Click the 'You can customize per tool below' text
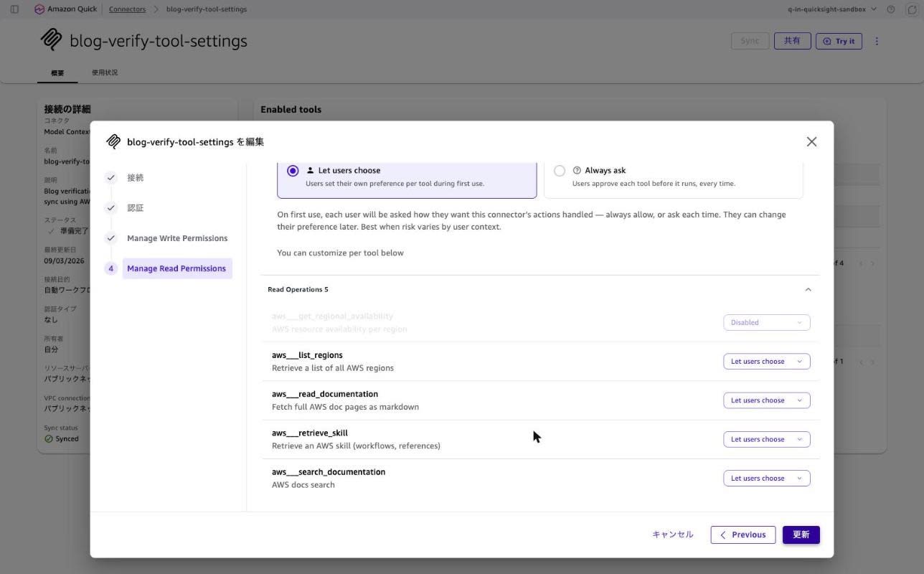 click(341, 253)
